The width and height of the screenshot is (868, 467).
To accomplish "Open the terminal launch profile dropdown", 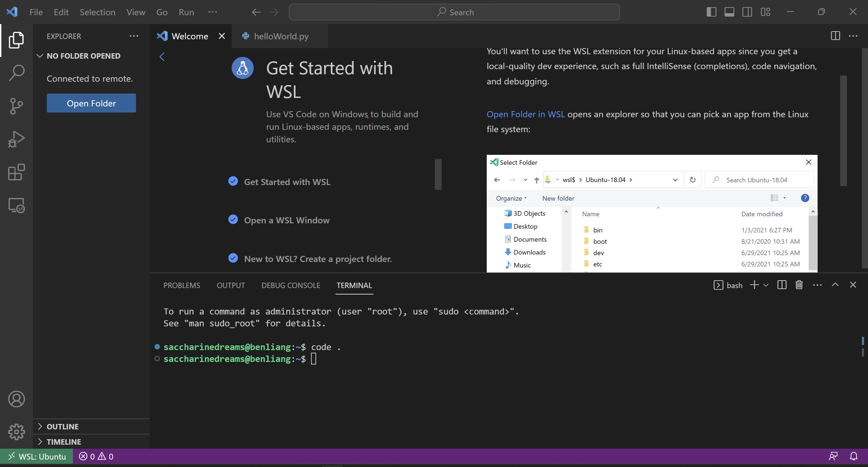I will [766, 285].
